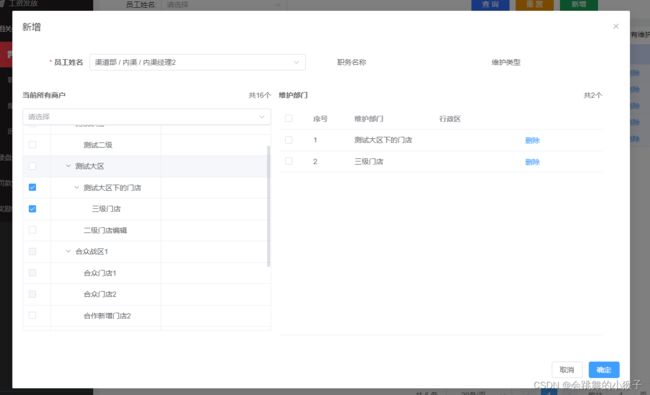Click the 合众门店1 tree row text

pyautogui.click(x=100, y=273)
